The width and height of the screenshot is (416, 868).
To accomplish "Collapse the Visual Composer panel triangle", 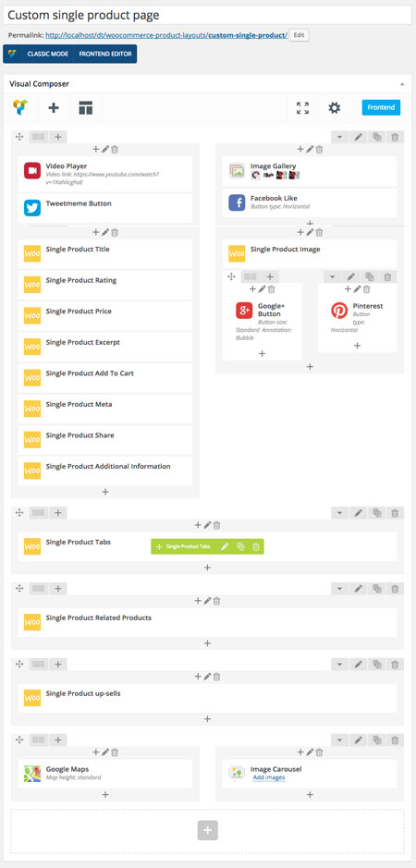I will pyautogui.click(x=402, y=84).
